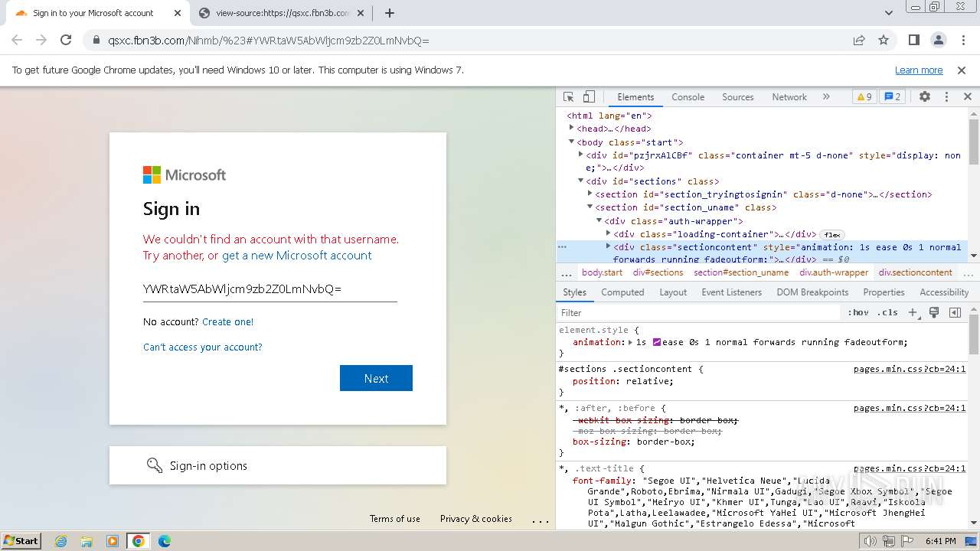Show the 2 issues message badge
Screen dimensions: 980x551
[892, 97]
